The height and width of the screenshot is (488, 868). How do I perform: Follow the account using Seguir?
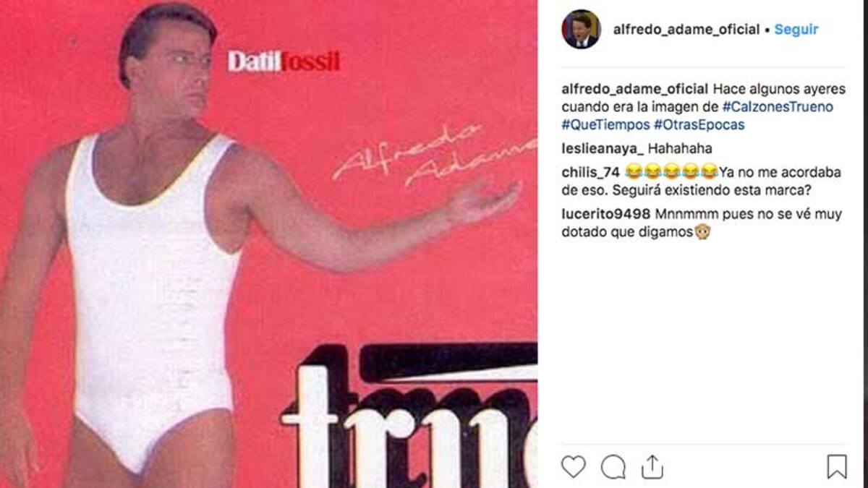pyautogui.click(x=796, y=30)
